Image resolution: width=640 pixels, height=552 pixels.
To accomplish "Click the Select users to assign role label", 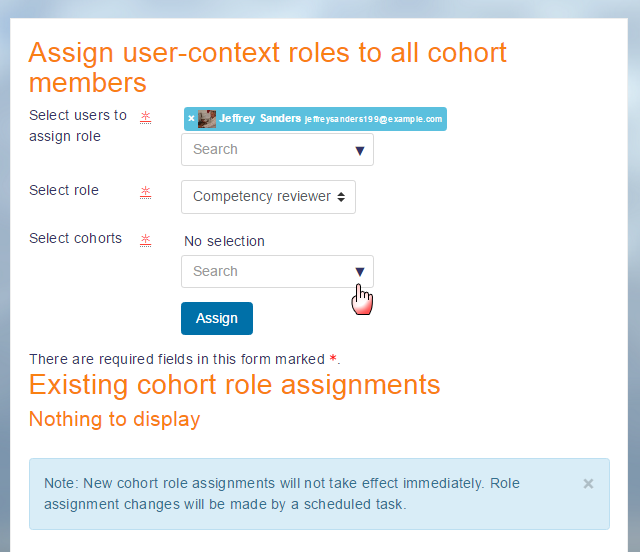I will pyautogui.click(x=78, y=126).
